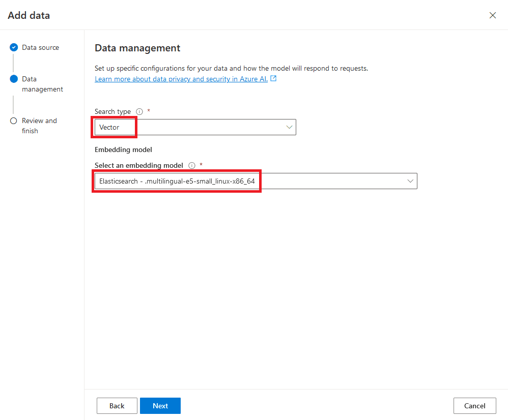Click the Cancel button
Screen dimensions: 508x420
pyautogui.click(x=474, y=406)
